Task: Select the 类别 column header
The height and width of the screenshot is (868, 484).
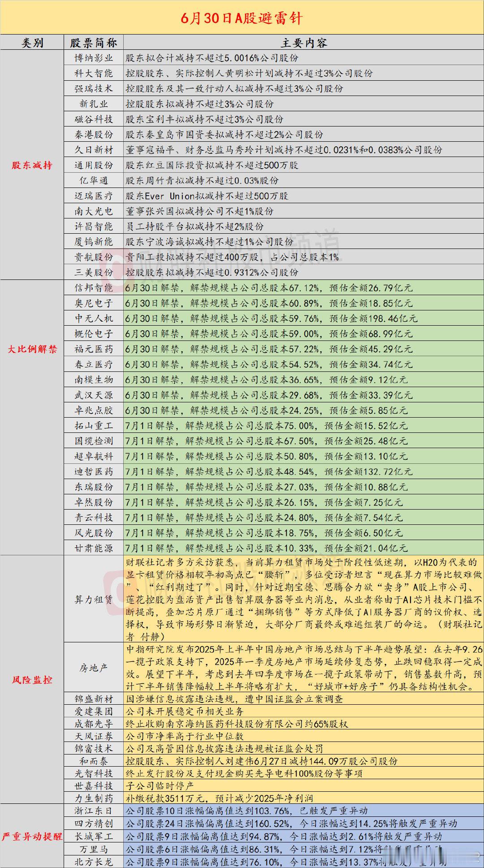Action: (32, 43)
